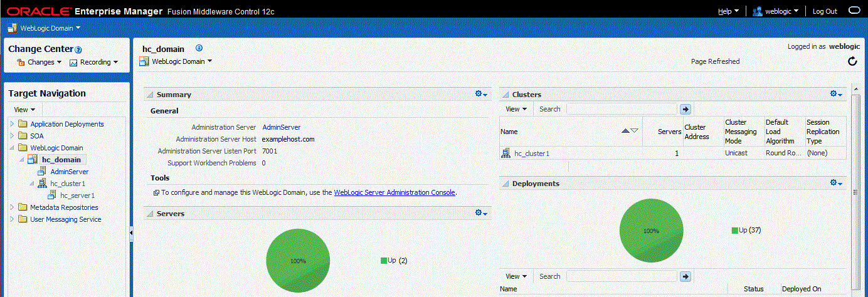Image resolution: width=868 pixels, height=297 pixels.
Task: Click the hc_domain info icon
Action: [x=199, y=48]
